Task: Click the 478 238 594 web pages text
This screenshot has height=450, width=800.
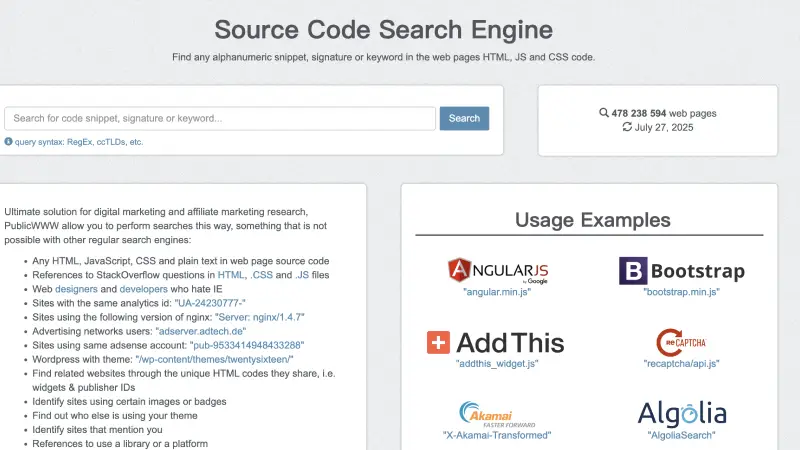Action: [664, 113]
